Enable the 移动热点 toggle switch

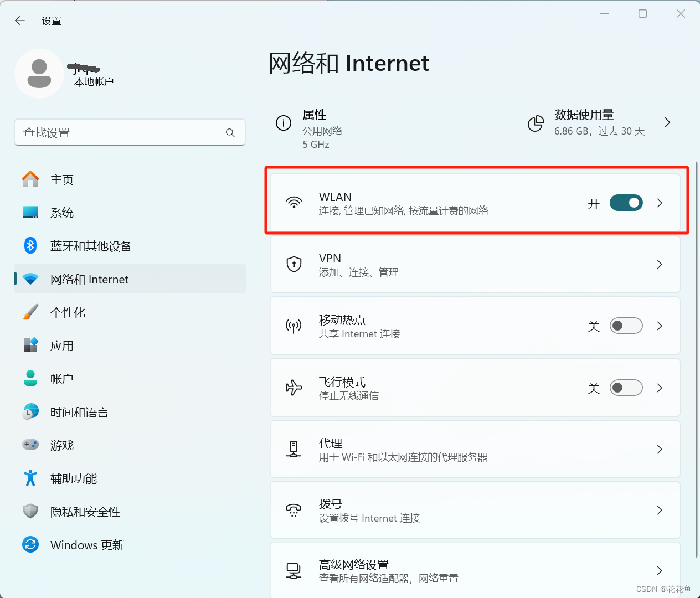[x=626, y=326]
